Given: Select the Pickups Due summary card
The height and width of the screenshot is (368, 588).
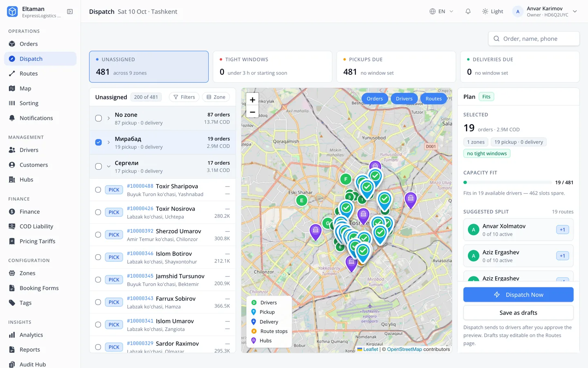Looking at the screenshot, I should (396, 67).
